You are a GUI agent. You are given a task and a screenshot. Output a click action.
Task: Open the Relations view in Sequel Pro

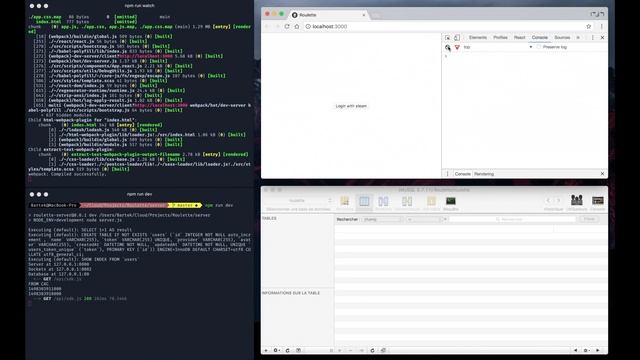pos(383,202)
